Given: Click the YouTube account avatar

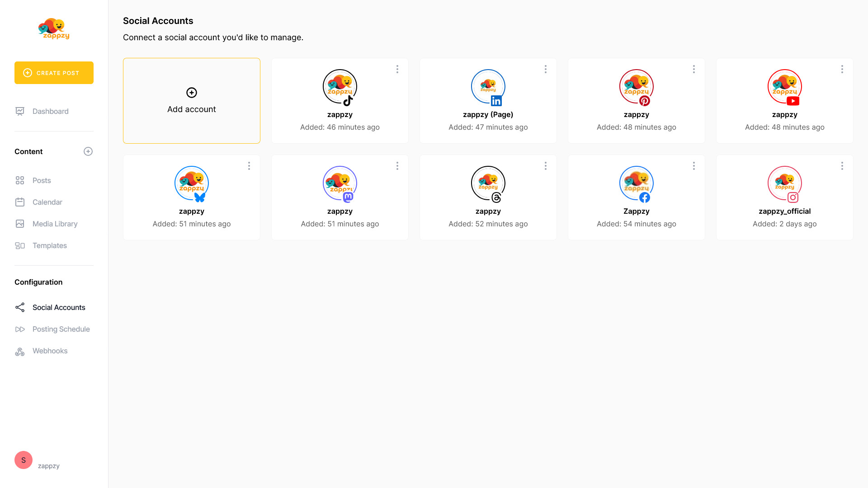Looking at the screenshot, I should coord(785,86).
